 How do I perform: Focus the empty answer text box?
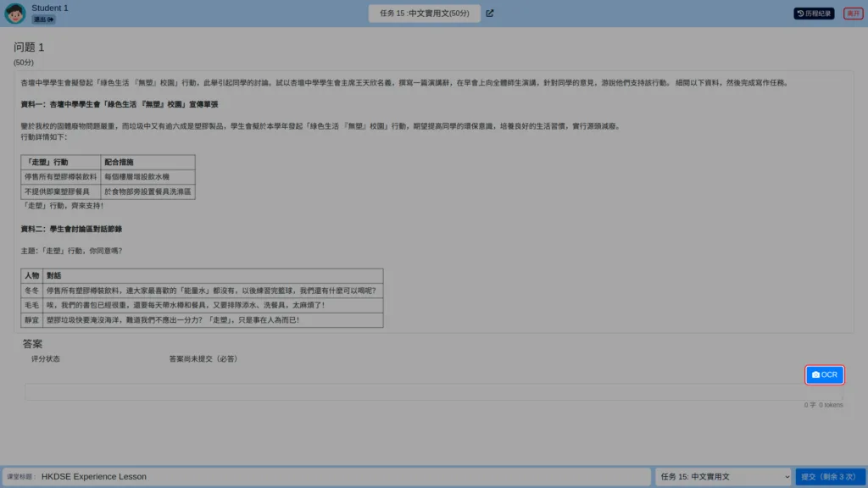[x=433, y=392]
